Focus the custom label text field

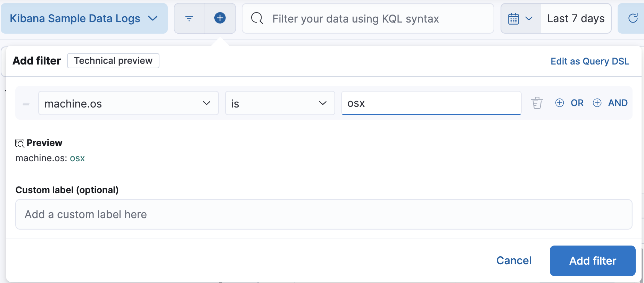323,214
